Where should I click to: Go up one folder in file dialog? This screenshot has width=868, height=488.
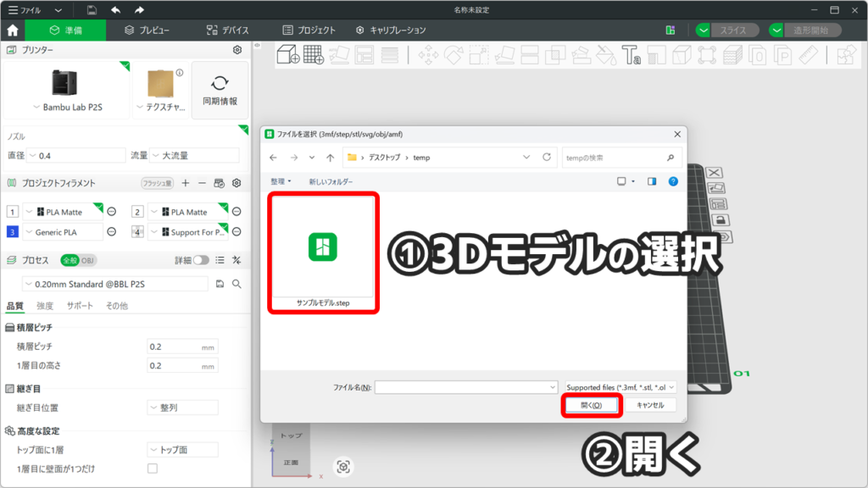tap(330, 158)
